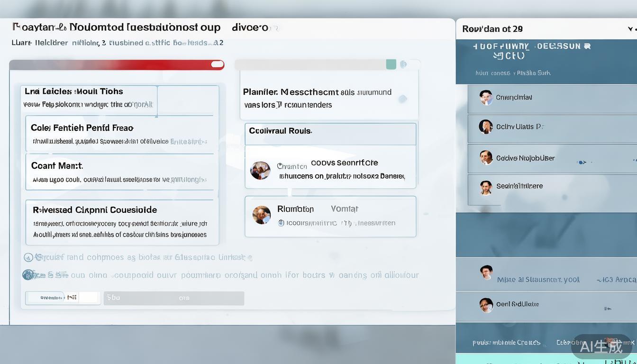Select the first outlined radio option below the cards
Image resolution: width=637 pixels, height=364 pixels.
coord(28,257)
